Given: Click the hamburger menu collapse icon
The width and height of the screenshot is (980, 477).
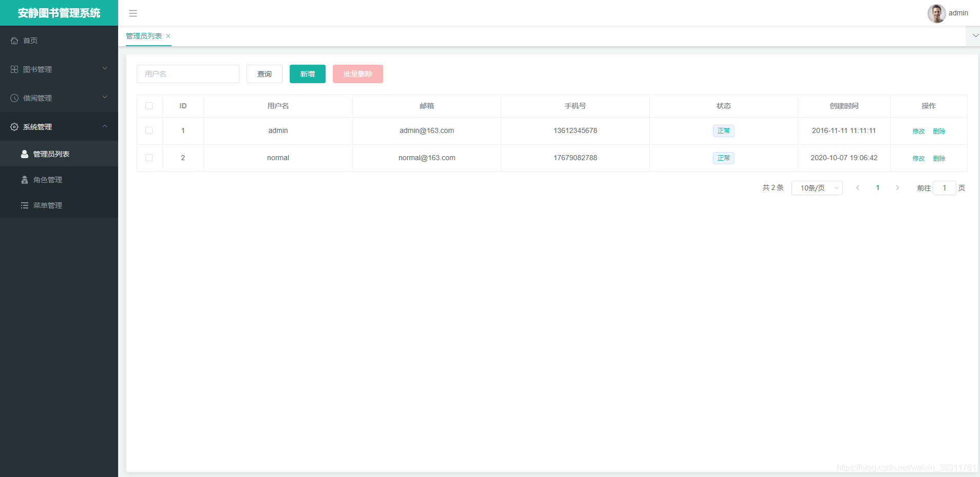Looking at the screenshot, I should tap(133, 13).
